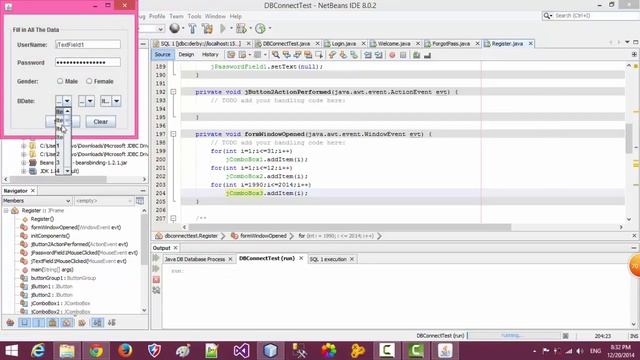Viewport: 640px width, 360px height.
Task: Click Last Edit icon in editor toolbar
Action: click(231, 55)
